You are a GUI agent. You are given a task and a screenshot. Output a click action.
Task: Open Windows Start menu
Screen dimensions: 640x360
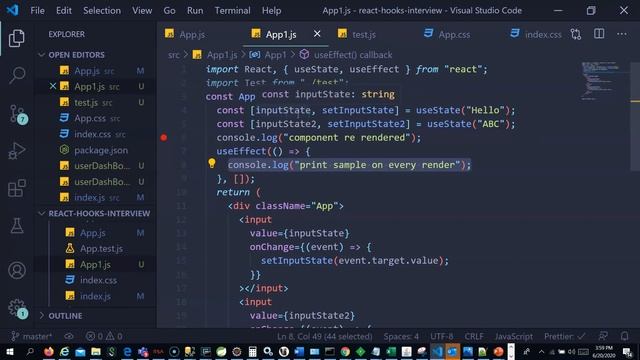(9, 352)
